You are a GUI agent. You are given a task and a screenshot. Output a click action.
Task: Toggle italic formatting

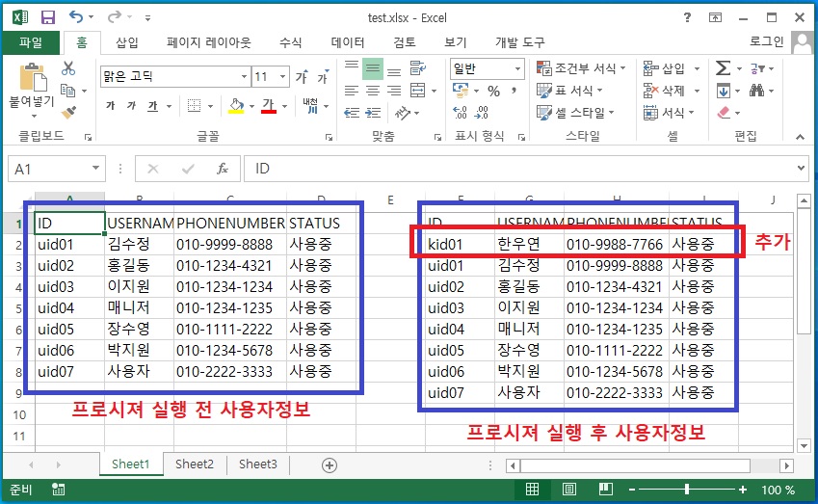pos(131,106)
